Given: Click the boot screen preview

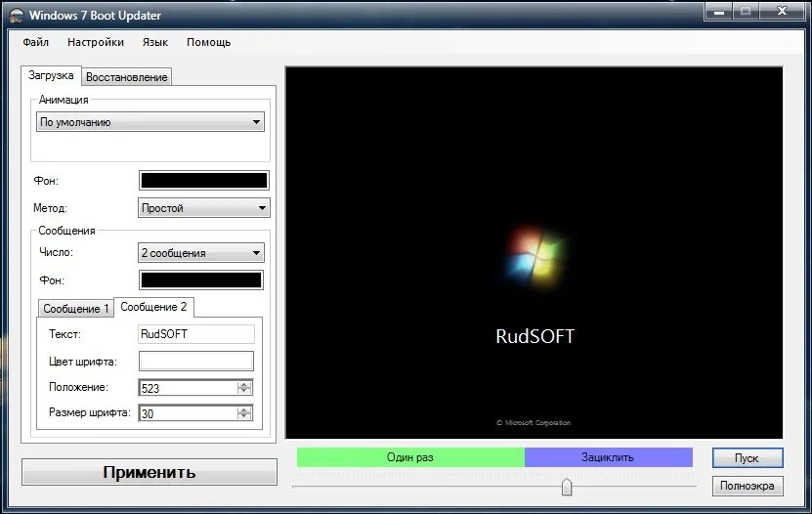Looking at the screenshot, I should [x=534, y=252].
